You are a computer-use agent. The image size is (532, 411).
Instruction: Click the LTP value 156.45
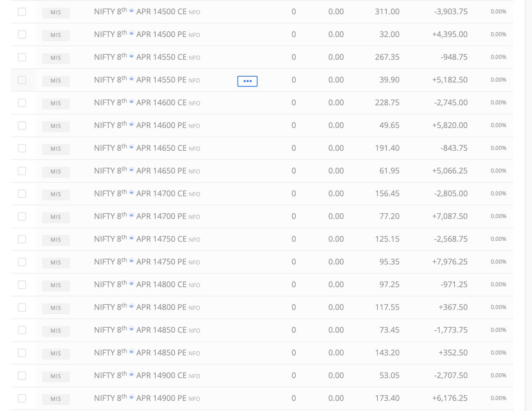[x=387, y=194]
